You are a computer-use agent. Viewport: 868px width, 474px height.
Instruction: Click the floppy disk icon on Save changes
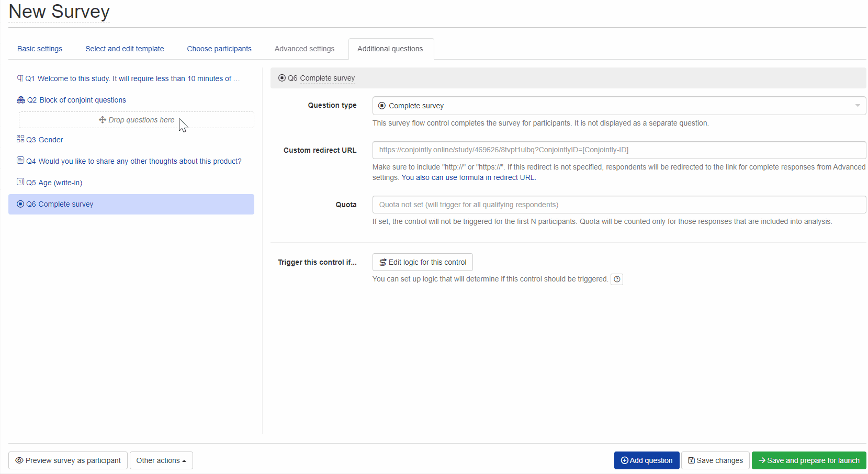[x=691, y=460]
